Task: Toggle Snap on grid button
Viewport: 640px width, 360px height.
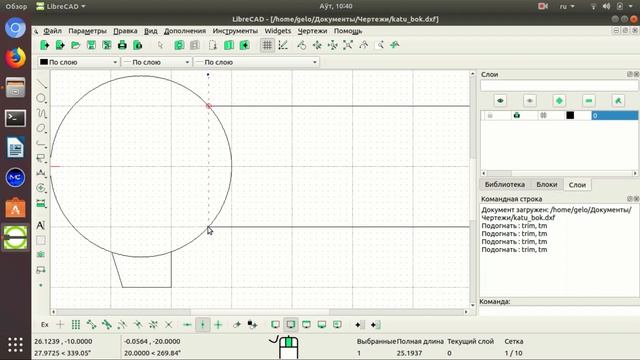Action: coord(76,325)
